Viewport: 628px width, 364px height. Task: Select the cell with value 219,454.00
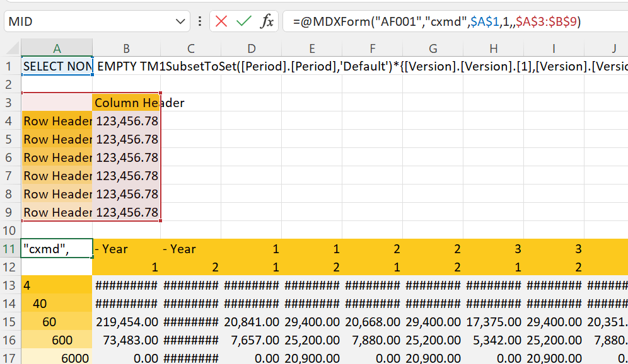(126, 322)
